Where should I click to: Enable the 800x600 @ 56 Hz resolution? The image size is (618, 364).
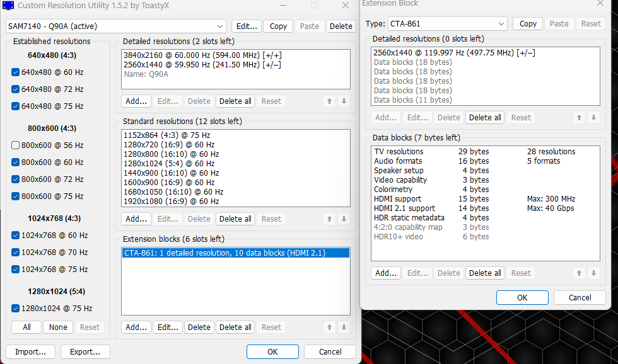tap(16, 145)
